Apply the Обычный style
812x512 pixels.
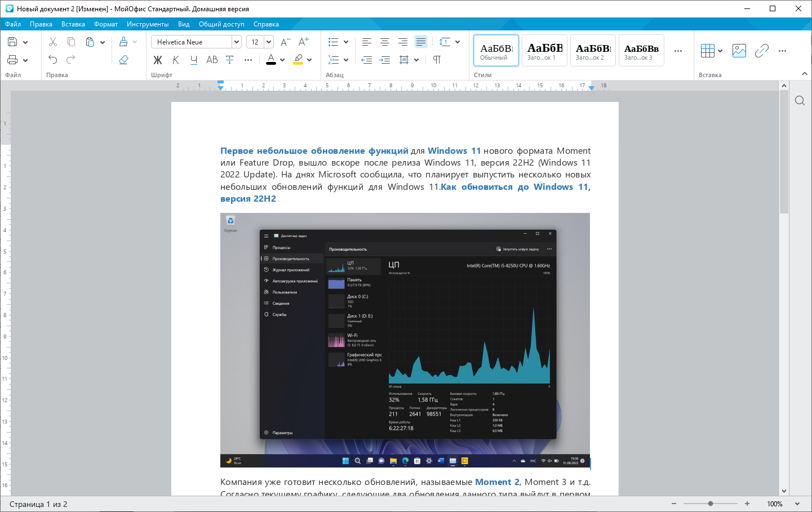click(x=496, y=51)
